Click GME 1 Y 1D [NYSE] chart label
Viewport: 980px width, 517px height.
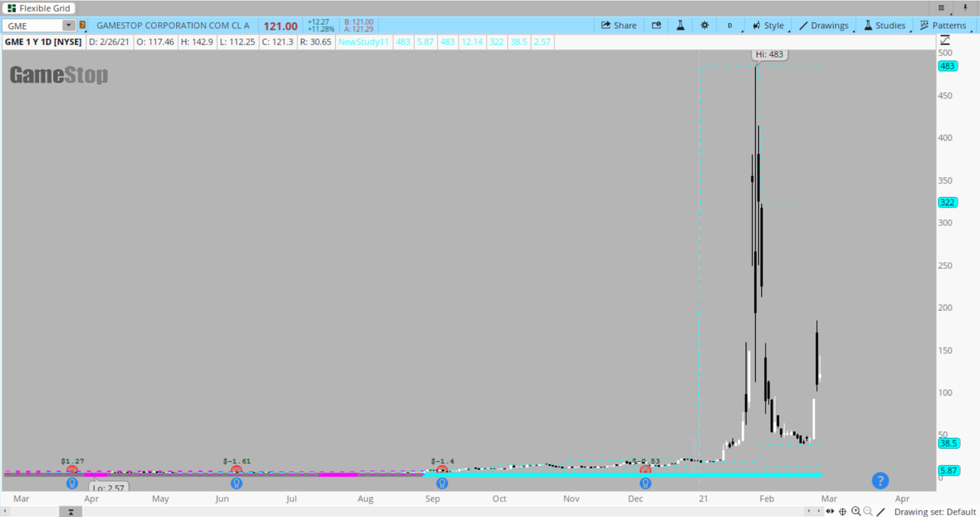click(44, 41)
